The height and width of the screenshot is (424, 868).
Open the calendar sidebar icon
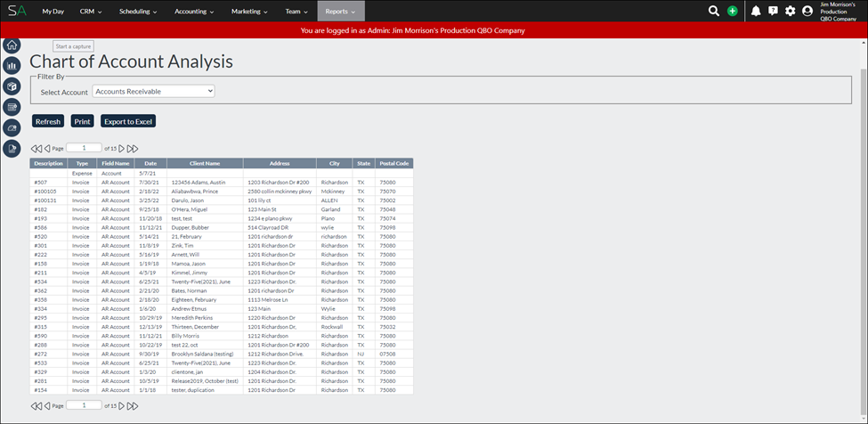pyautogui.click(x=11, y=107)
